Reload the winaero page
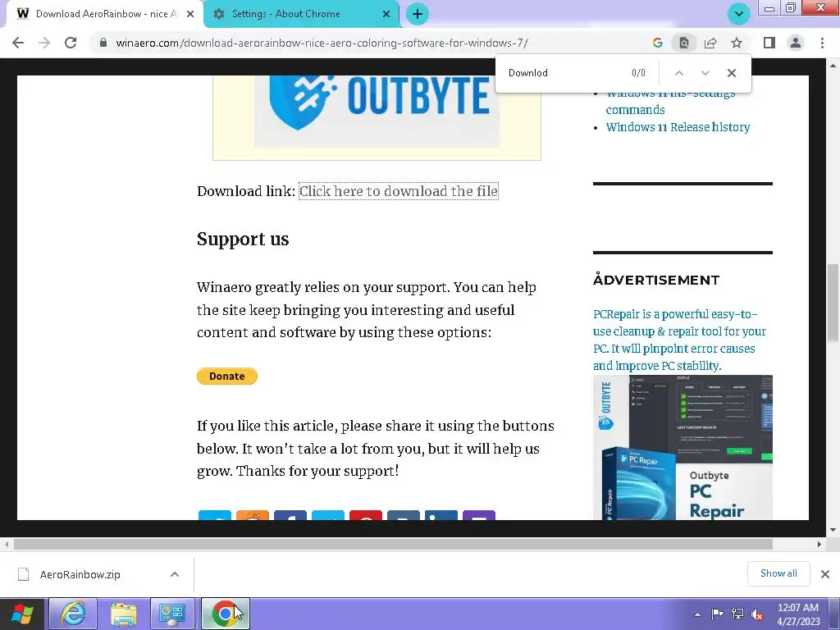 coord(71,43)
